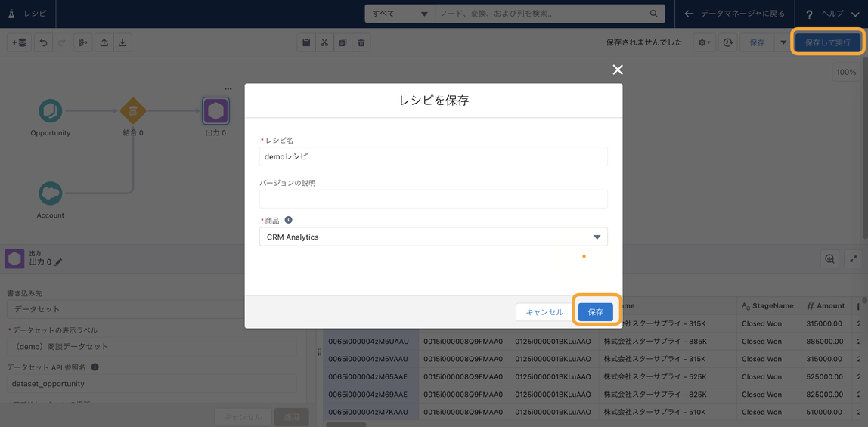Click キャンセル in the save dialog

544,312
